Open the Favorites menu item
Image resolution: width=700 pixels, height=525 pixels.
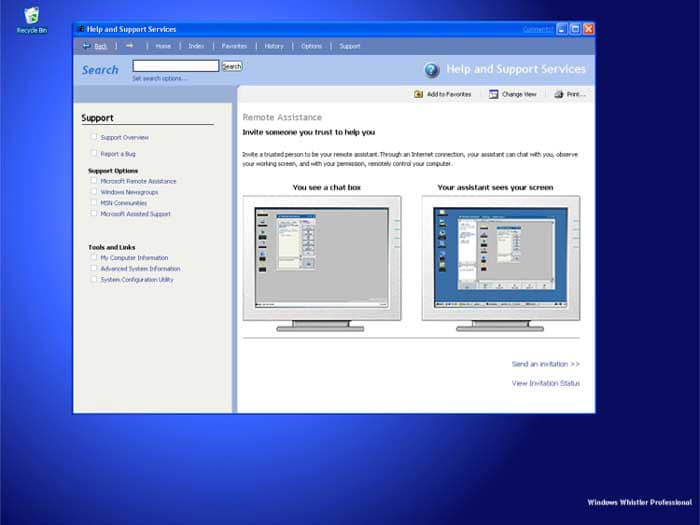(x=234, y=46)
